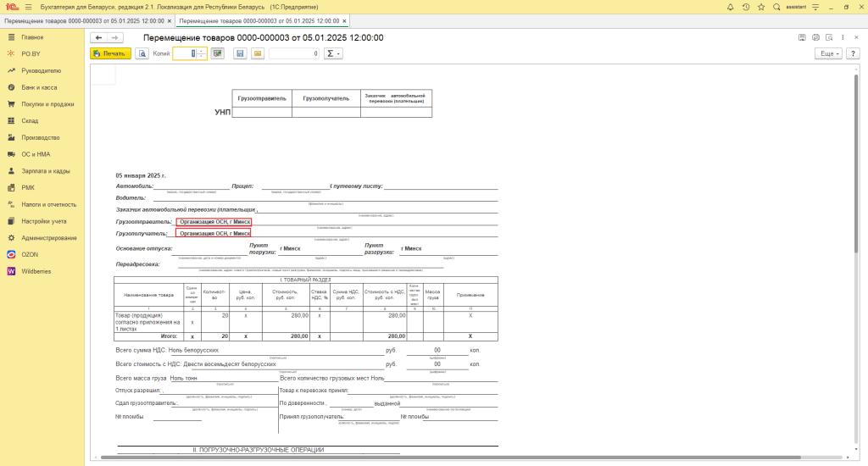Close the first Перемещение товаров tab
This screenshot has width=868, height=466.
coord(170,21)
